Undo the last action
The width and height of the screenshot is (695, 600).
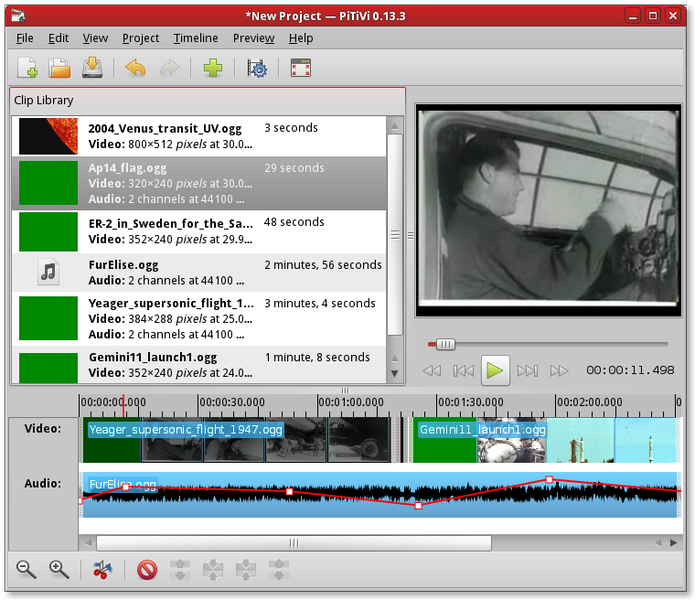pos(135,68)
